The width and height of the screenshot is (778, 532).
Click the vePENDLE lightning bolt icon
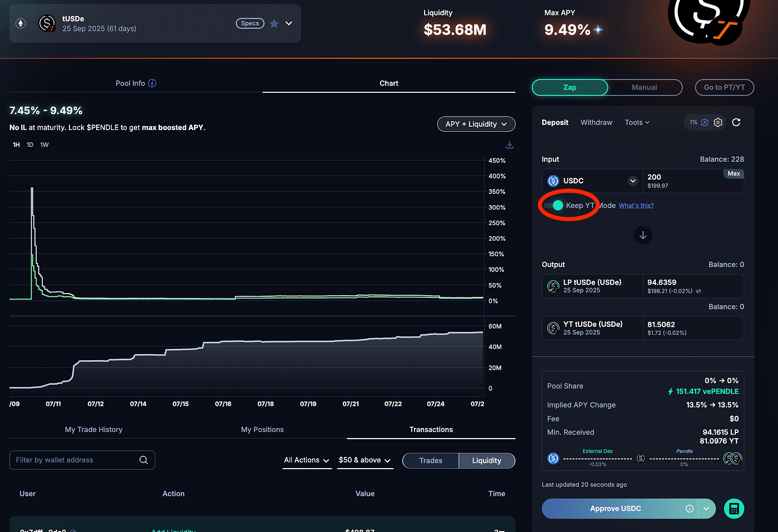pos(671,391)
